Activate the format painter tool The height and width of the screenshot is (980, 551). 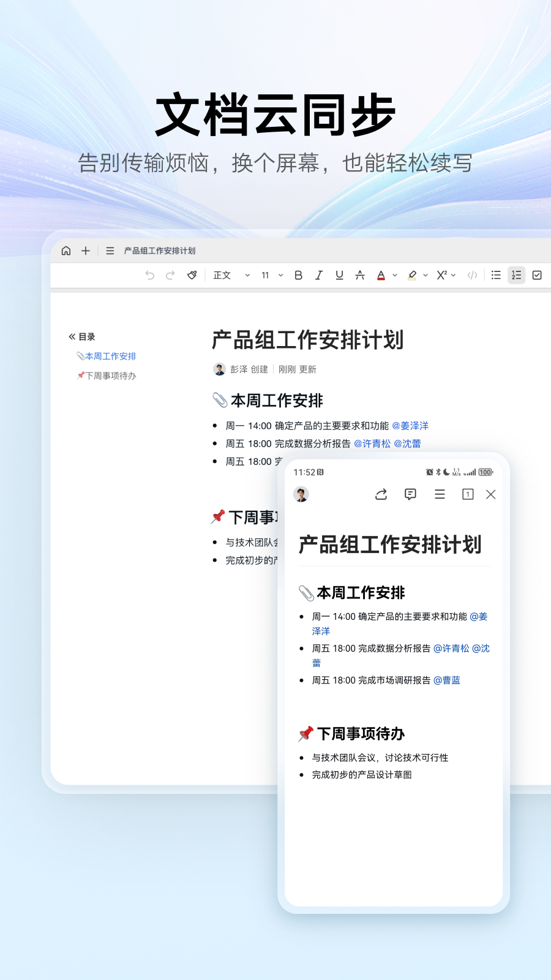[x=192, y=276]
